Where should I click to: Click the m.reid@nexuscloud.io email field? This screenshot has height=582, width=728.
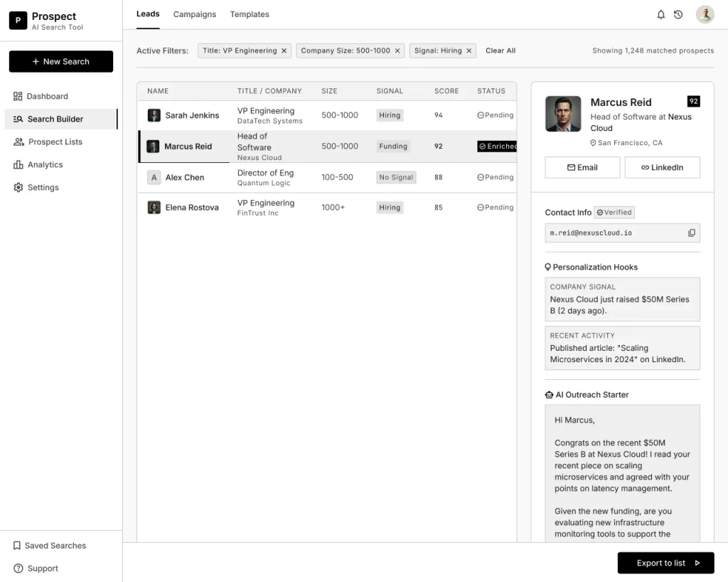pyautogui.click(x=622, y=233)
